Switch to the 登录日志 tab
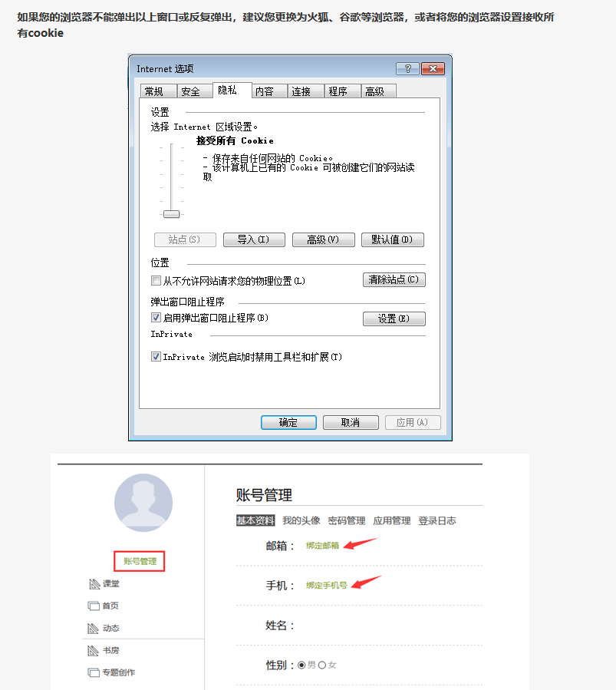Image resolution: width=616 pixels, height=690 pixels. coord(436,520)
